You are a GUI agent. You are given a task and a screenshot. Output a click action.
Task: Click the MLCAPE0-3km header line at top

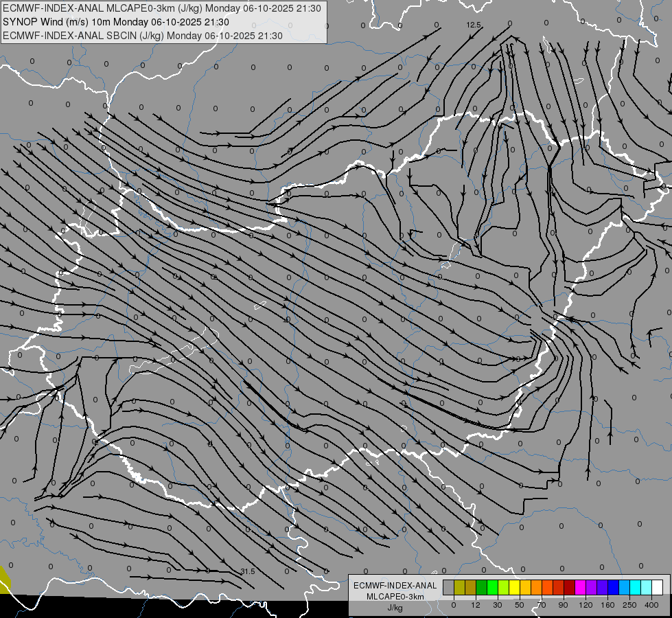161,8
